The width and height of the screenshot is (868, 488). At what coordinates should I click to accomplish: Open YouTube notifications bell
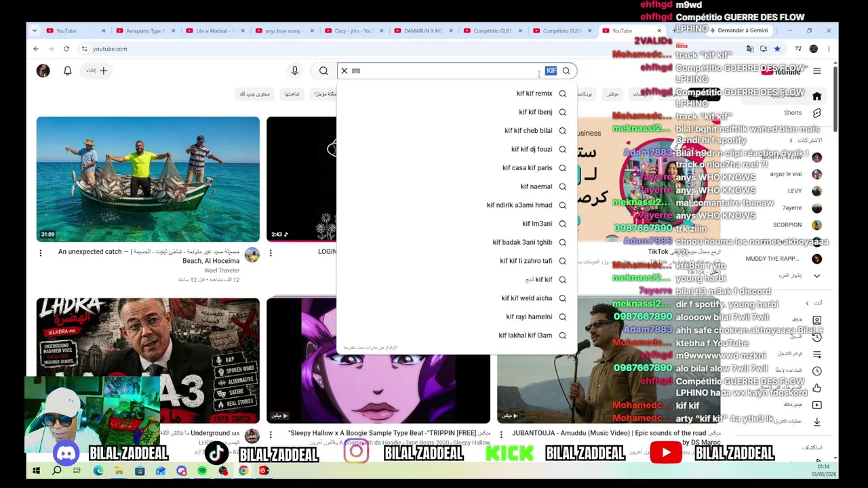point(67,70)
